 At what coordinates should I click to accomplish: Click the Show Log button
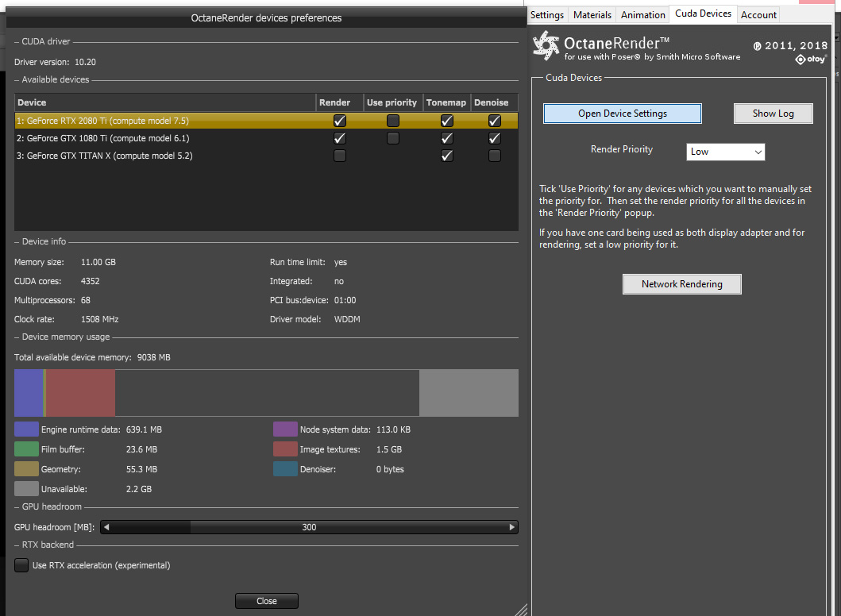coord(773,114)
